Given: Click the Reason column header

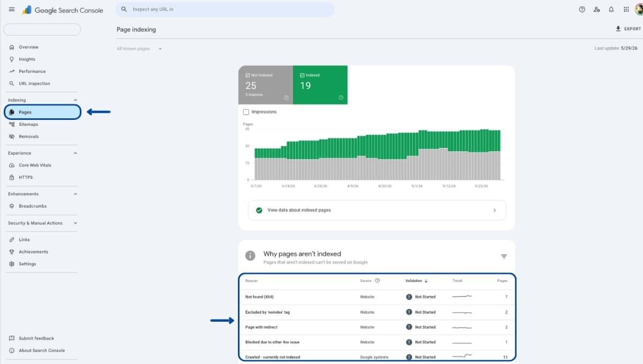Looking at the screenshot, I should pos(251,281).
